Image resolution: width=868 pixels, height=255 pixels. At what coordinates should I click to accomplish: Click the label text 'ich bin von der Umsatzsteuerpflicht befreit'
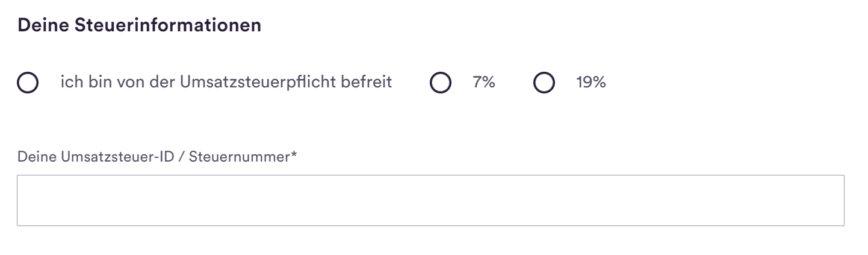(x=226, y=83)
